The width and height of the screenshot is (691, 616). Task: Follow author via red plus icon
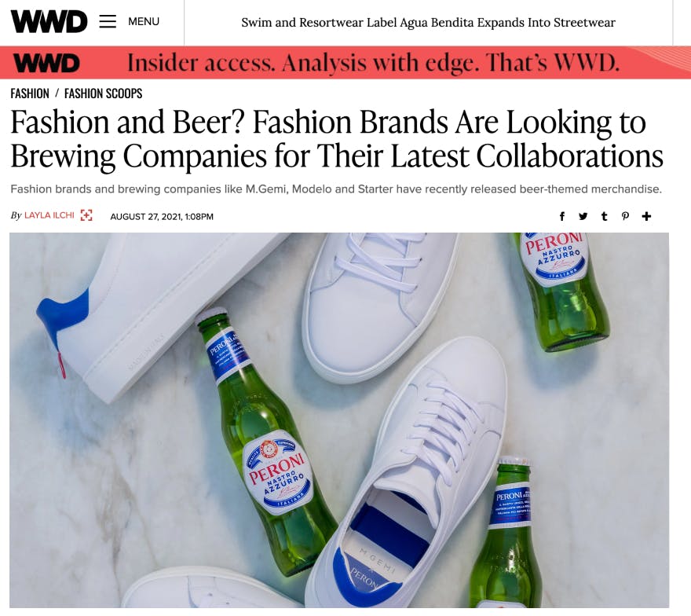[86, 215]
